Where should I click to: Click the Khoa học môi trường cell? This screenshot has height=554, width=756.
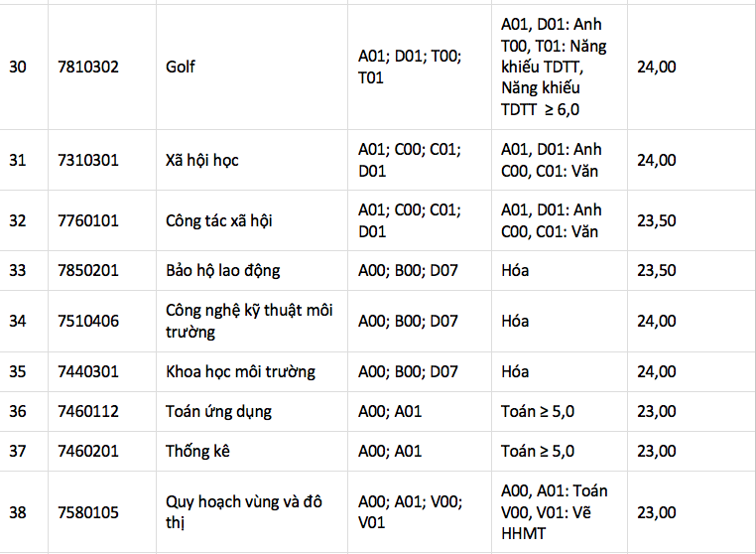coord(240,371)
